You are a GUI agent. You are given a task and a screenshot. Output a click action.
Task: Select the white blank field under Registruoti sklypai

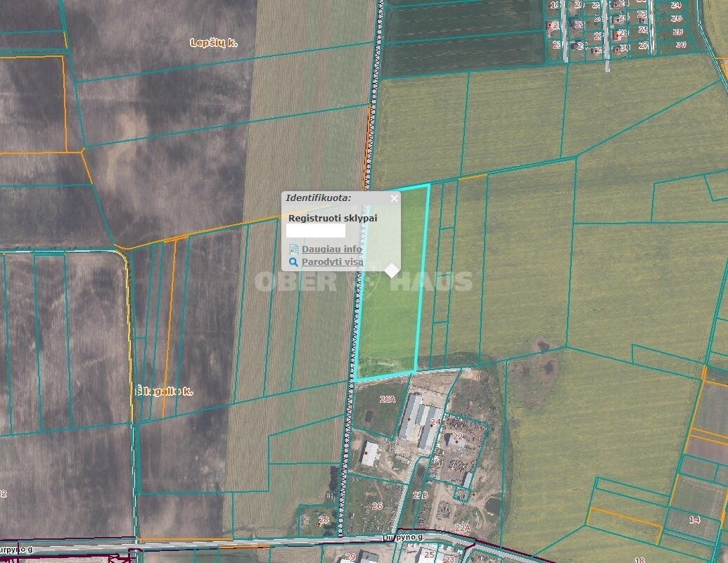(x=316, y=231)
